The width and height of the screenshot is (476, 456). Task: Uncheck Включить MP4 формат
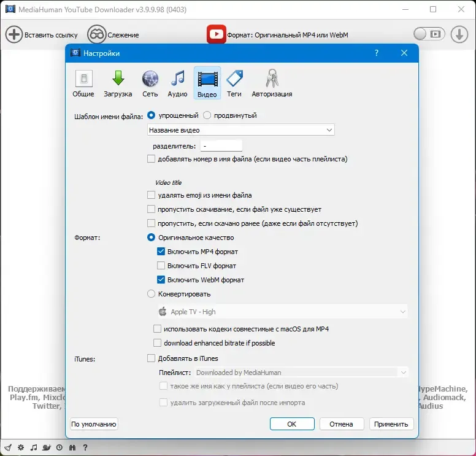point(161,252)
